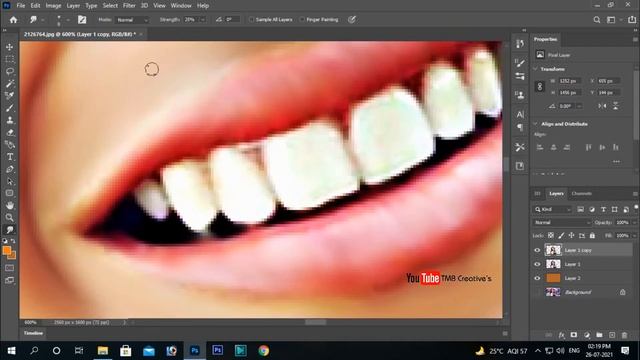The height and width of the screenshot is (360, 640).
Task: Open the Opacity dropdown arrow in Layers
Action: tap(634, 222)
